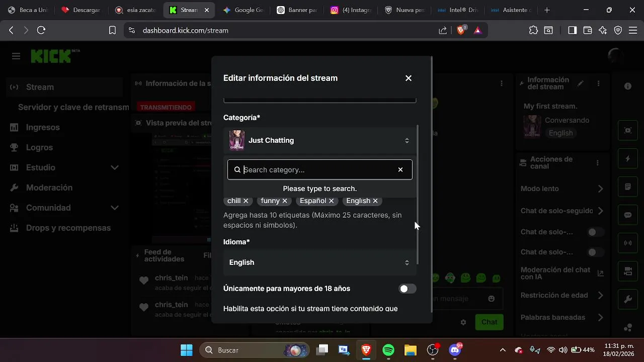Viewport: 644px width, 362px height.
Task: Open Moderación in the sidebar
Action: point(49,188)
